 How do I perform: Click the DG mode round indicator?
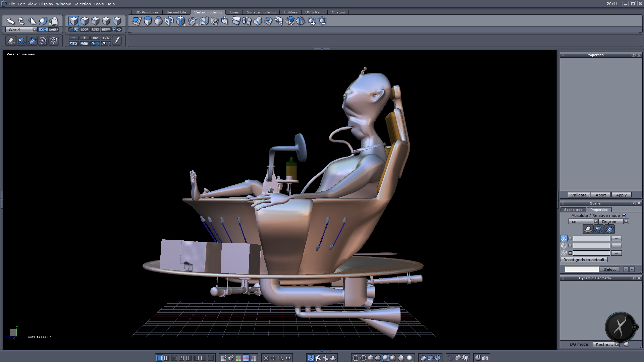coord(626,344)
